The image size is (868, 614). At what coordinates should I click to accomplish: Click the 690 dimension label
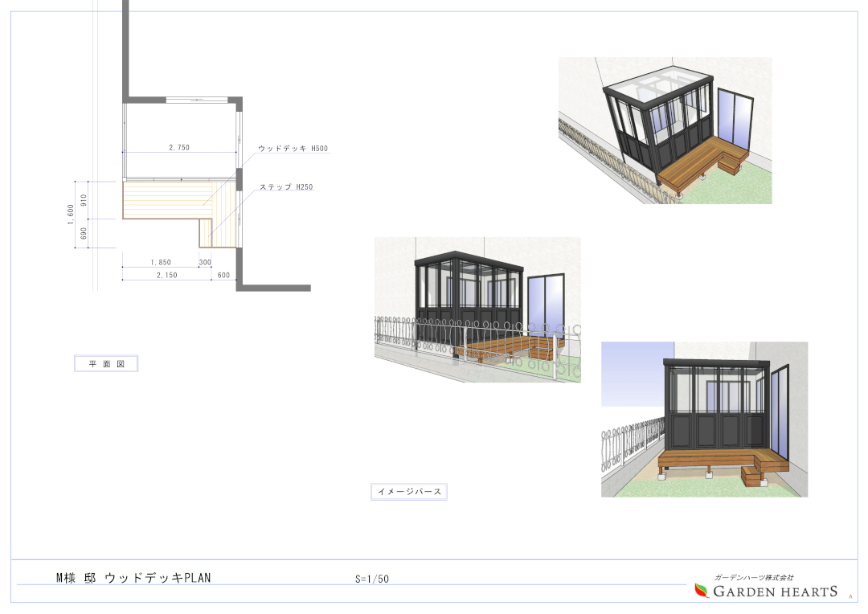click(83, 233)
